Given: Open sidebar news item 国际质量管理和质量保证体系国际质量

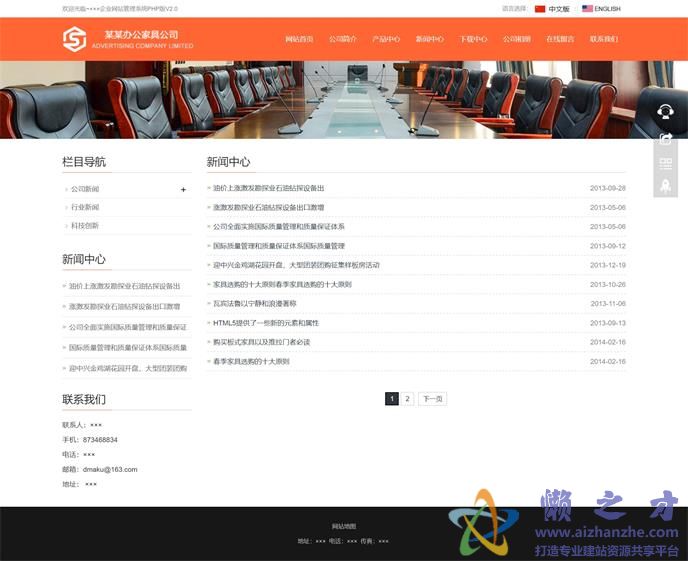Looking at the screenshot, I should coord(128,348).
